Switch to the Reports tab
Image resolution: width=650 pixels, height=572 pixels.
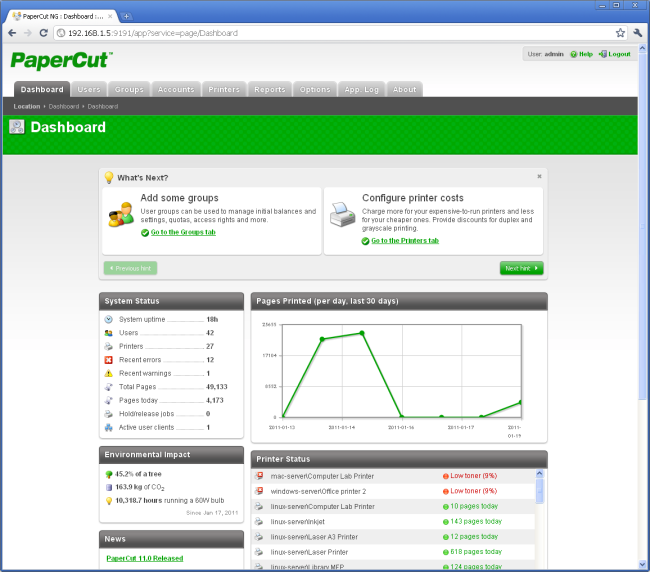click(x=269, y=90)
